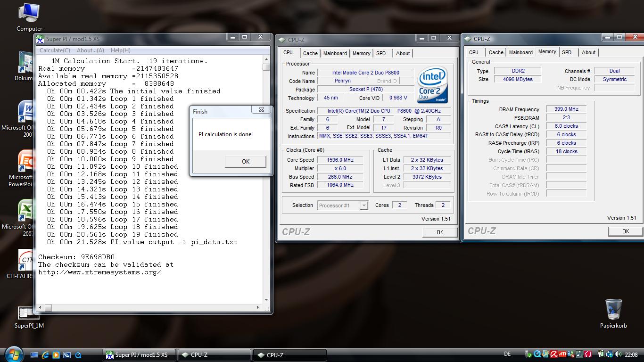Click OK in left CPU-Z window

click(x=440, y=232)
